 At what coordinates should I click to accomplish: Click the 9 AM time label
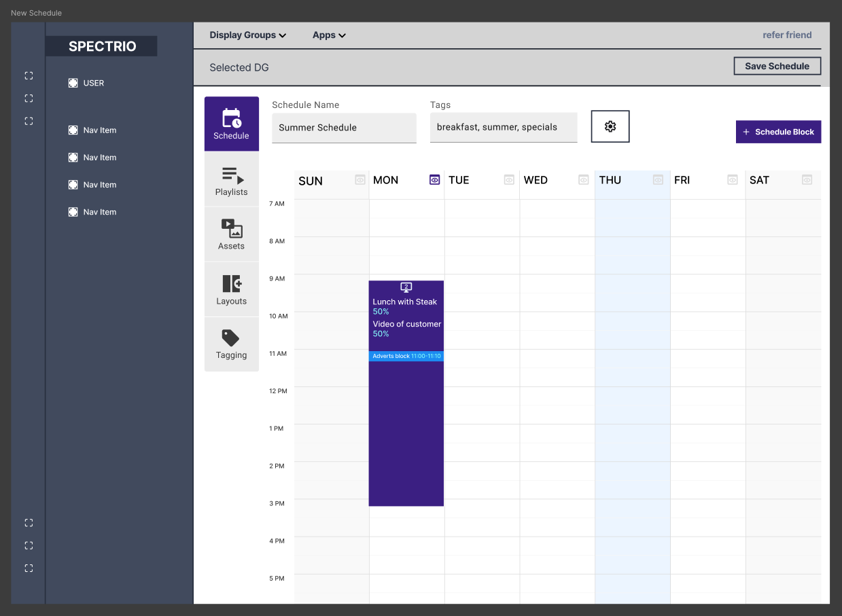click(x=277, y=278)
